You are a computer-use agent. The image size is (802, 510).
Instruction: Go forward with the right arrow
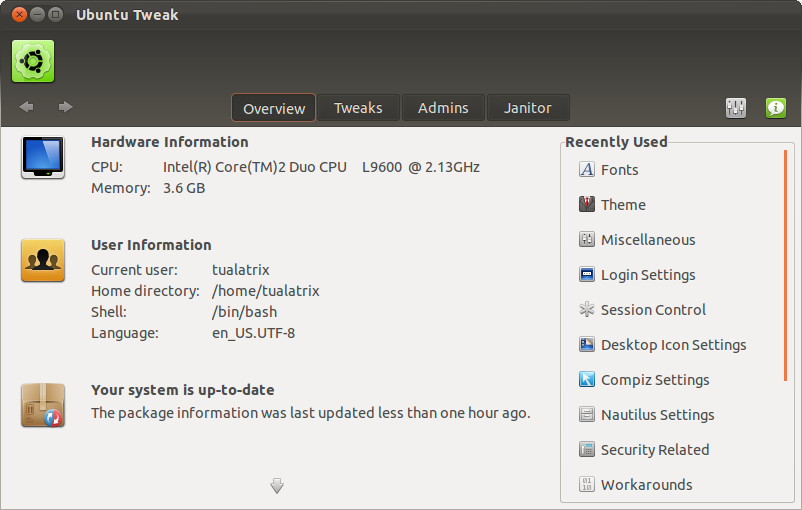pos(65,107)
